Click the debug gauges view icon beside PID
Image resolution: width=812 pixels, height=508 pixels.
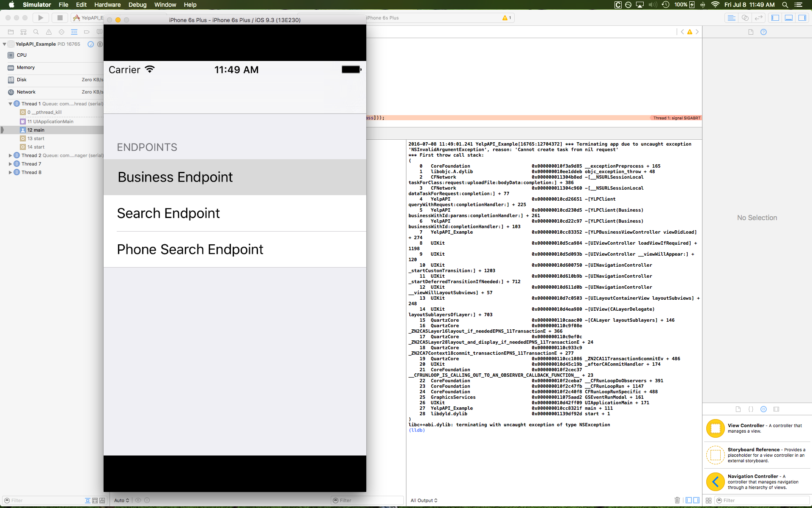click(x=91, y=44)
